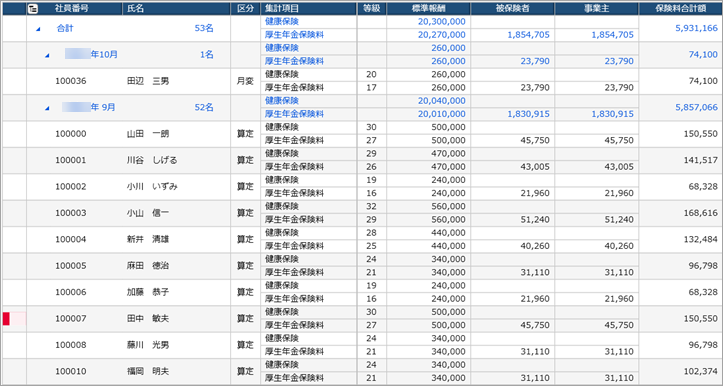Image resolution: width=723 pixels, height=386 pixels.
Task: Click the 20,300,000 health insurance total
Action: (x=442, y=22)
